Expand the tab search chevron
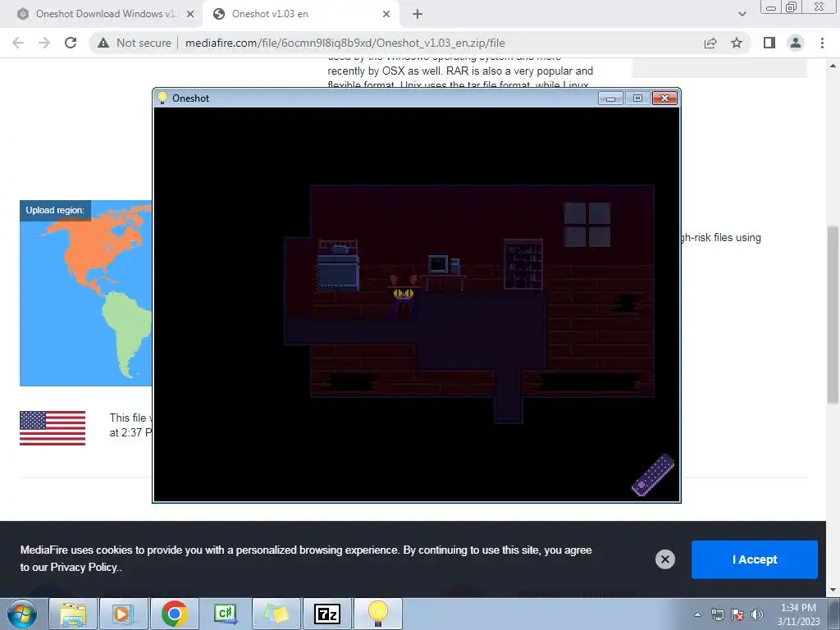This screenshot has width=840, height=630. coord(742,14)
